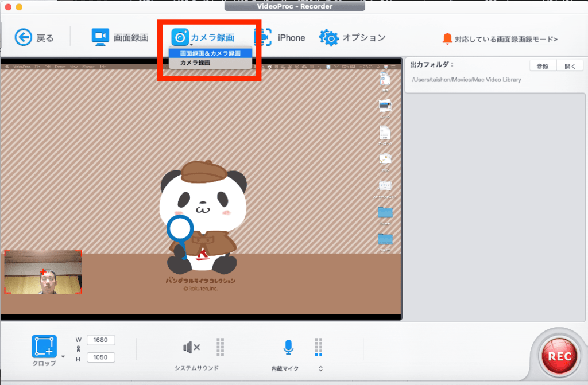Image resolution: width=588 pixels, height=385 pixels.
Task: Toggle the 内蔵マイク microphone
Action: point(288,347)
